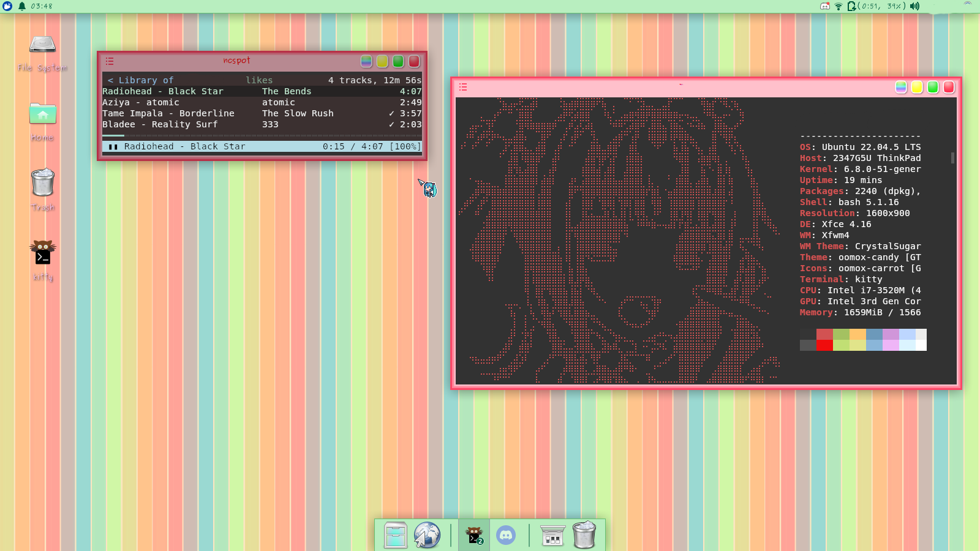This screenshot has width=980, height=551.
Task: Click the 'Host: 2347G5U ThinkPad' line
Action: pos(861,158)
